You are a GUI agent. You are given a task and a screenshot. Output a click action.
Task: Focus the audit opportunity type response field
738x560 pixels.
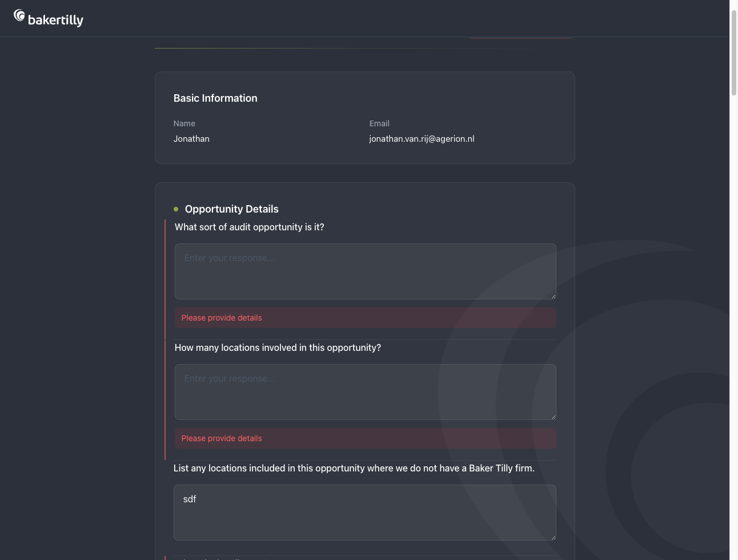(365, 271)
